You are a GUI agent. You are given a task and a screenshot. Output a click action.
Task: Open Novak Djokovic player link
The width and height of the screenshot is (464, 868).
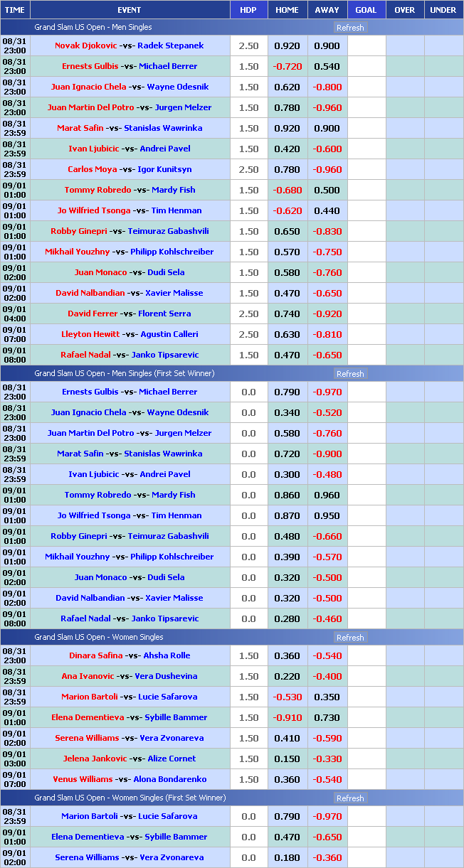click(x=85, y=45)
